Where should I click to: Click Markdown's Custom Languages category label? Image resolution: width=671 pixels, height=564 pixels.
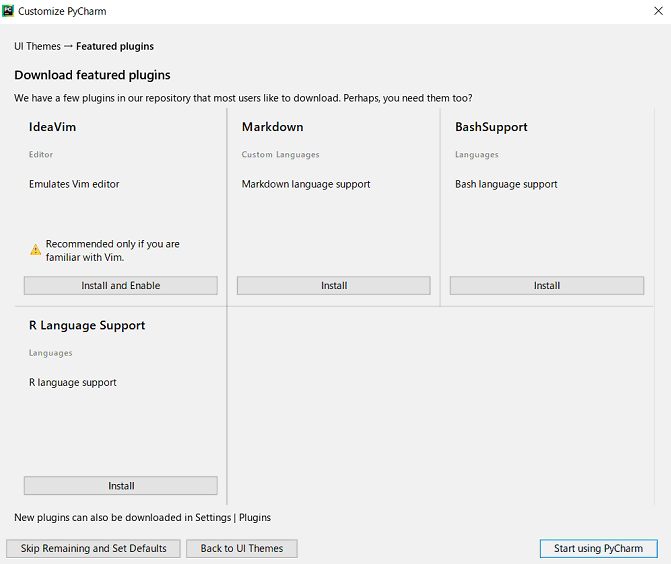tap(280, 155)
